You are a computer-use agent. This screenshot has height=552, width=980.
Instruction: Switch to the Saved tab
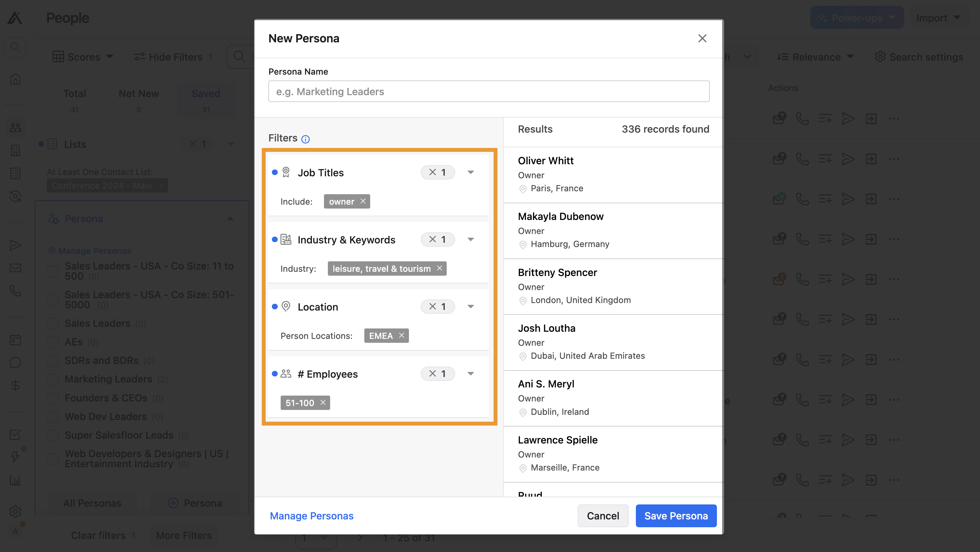[206, 100]
